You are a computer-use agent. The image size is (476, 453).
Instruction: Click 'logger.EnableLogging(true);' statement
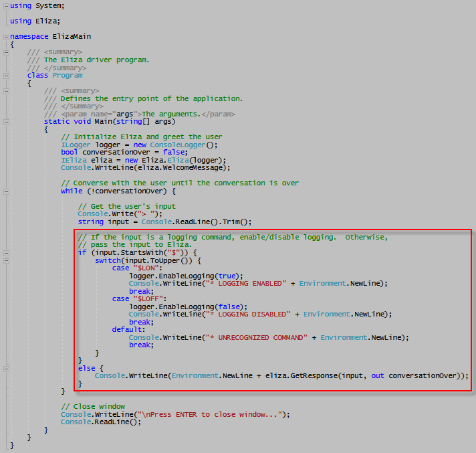pyautogui.click(x=186, y=276)
